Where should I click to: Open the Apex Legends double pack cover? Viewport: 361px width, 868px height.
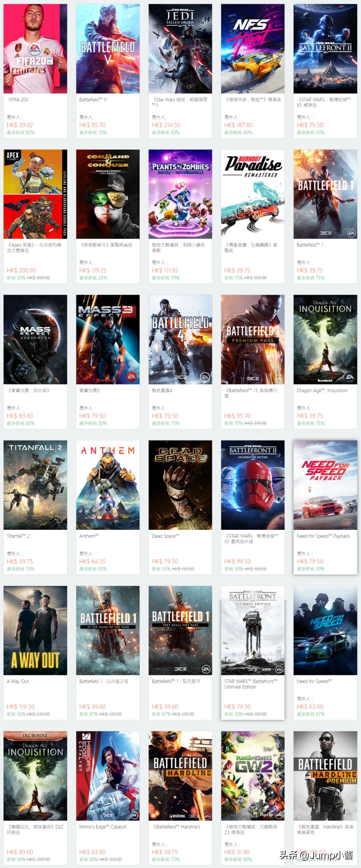coord(35,194)
